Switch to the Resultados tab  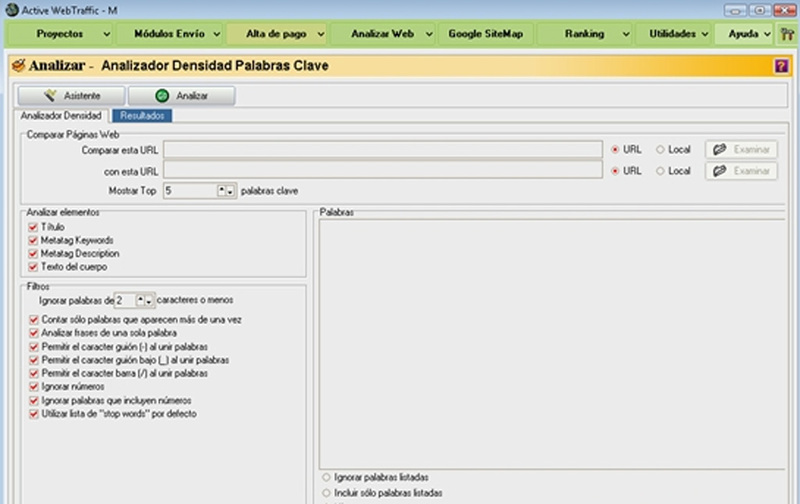[x=142, y=116]
